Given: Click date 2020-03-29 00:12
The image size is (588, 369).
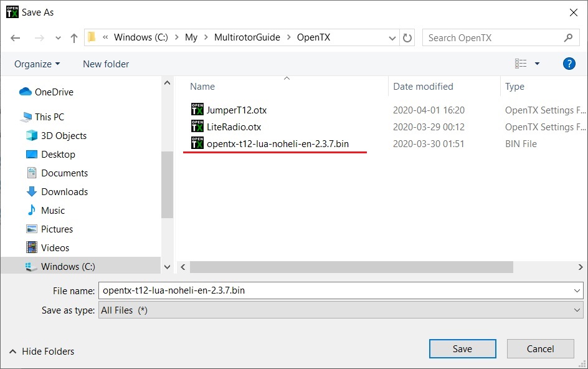Looking at the screenshot, I should (429, 127).
